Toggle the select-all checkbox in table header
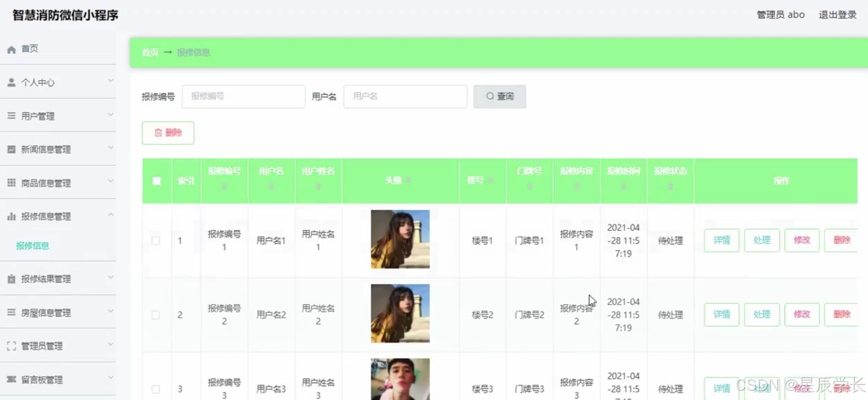This screenshot has height=400, width=868. (x=157, y=181)
